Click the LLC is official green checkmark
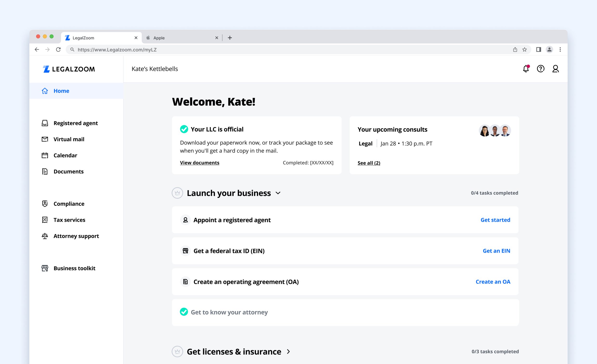The image size is (597, 364). [x=184, y=129]
